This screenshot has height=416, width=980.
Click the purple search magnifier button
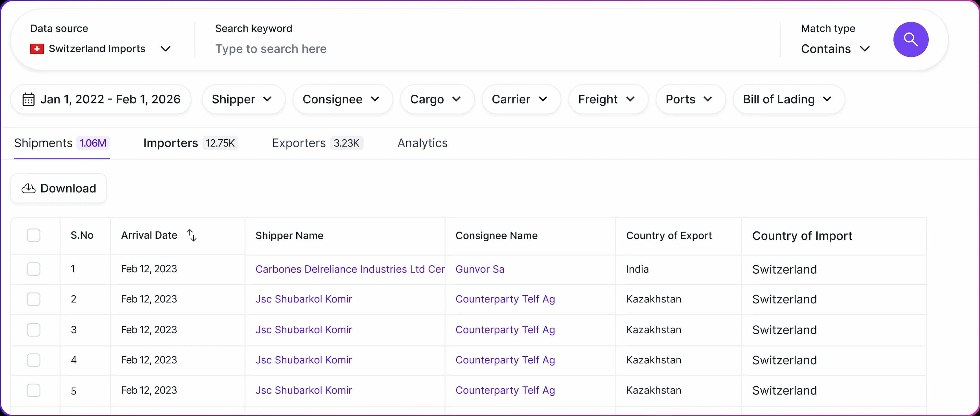pyautogui.click(x=910, y=39)
